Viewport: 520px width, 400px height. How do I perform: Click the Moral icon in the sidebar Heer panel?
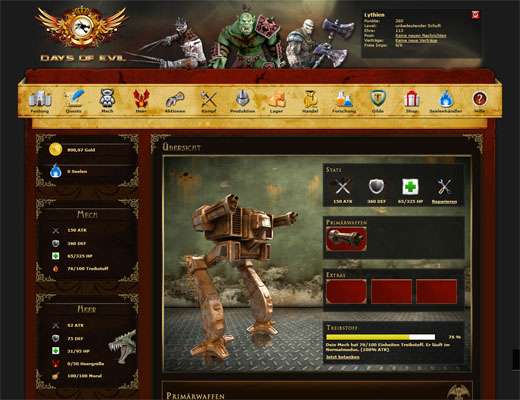tap(56, 376)
